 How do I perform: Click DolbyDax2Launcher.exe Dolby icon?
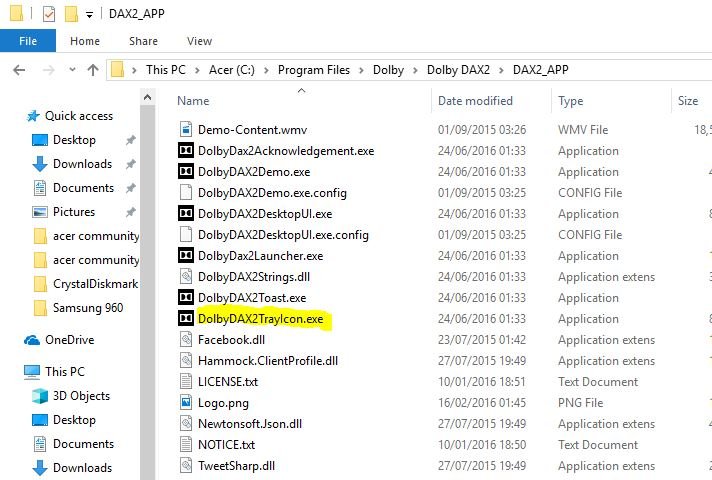click(186, 256)
